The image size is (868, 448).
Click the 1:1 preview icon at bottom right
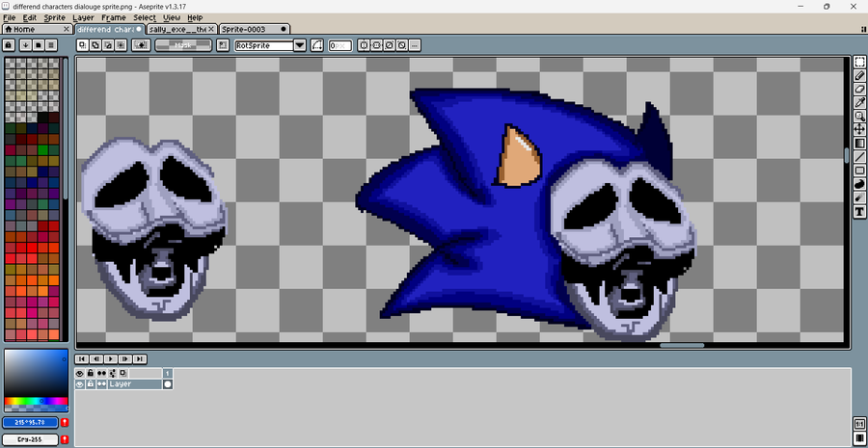pyautogui.click(x=859, y=424)
